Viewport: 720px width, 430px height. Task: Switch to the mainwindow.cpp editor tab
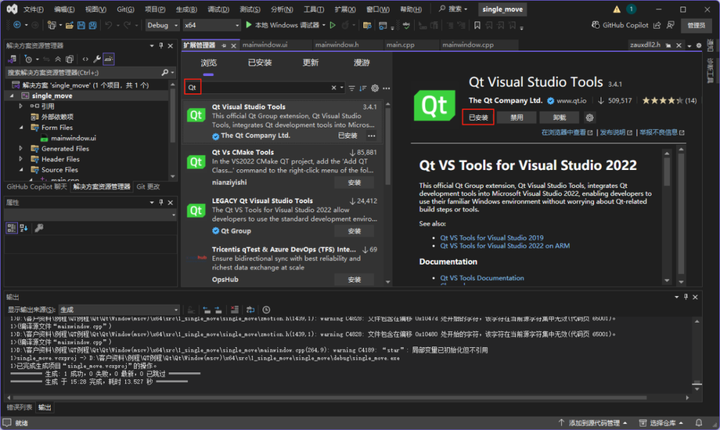[468, 45]
